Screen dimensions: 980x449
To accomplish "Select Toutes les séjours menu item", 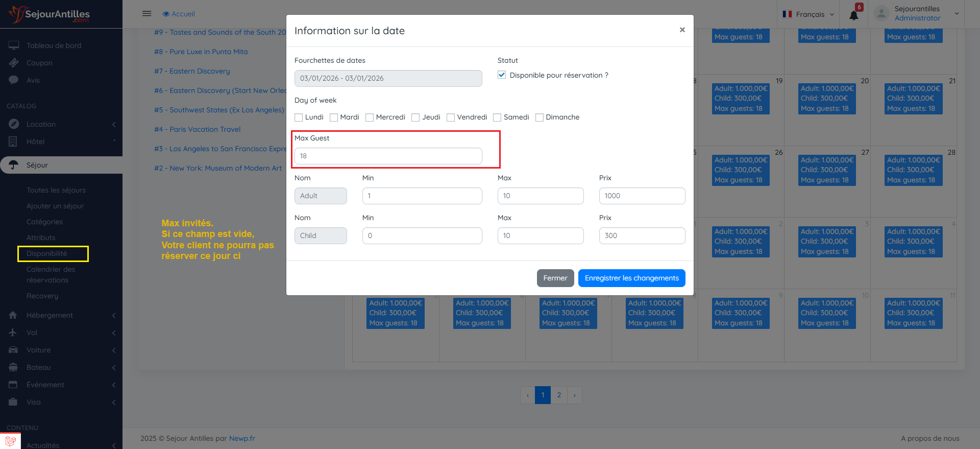I will coord(56,190).
